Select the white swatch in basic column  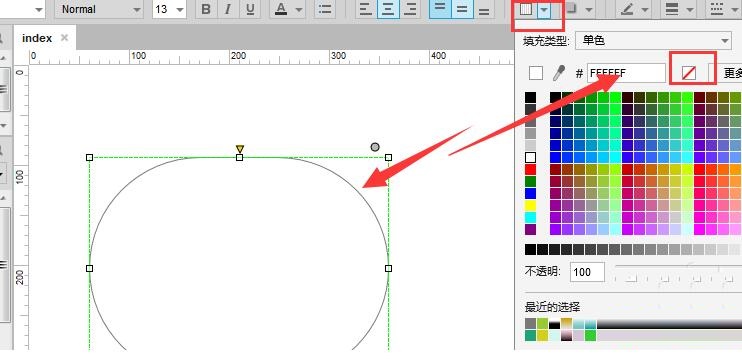530,158
